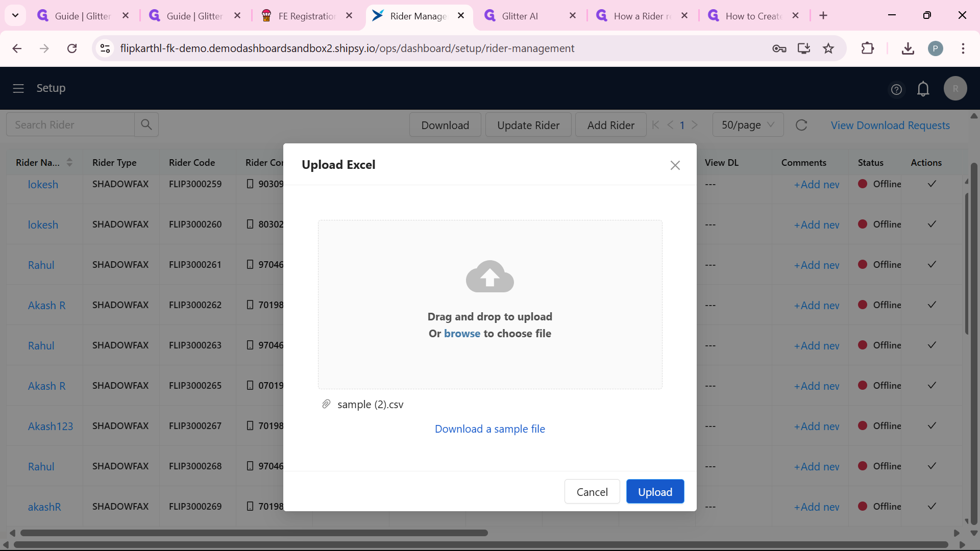This screenshot has height=551, width=980.
Task: Open rider Akash123
Action: point(50,427)
